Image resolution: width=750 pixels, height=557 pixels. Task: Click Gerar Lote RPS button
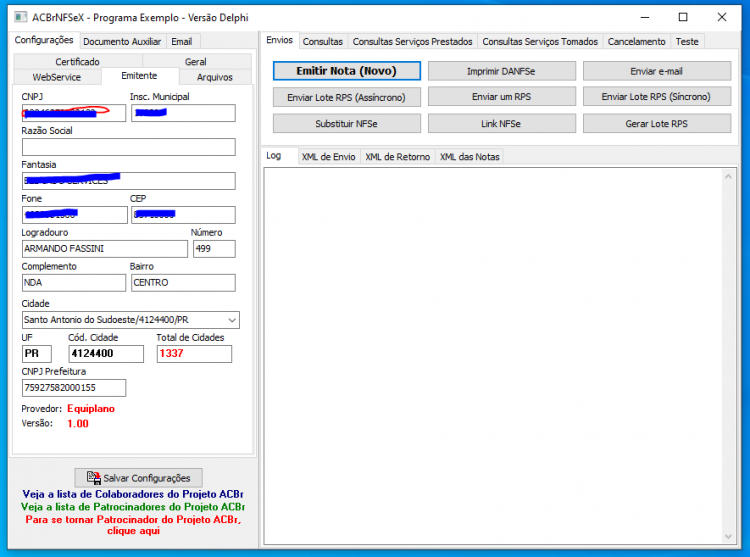click(x=657, y=123)
